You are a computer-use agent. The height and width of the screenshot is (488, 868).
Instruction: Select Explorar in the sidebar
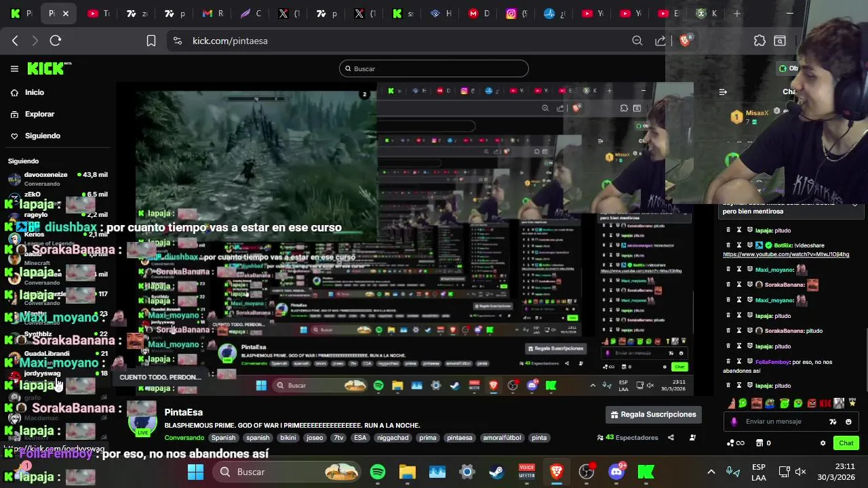click(39, 114)
